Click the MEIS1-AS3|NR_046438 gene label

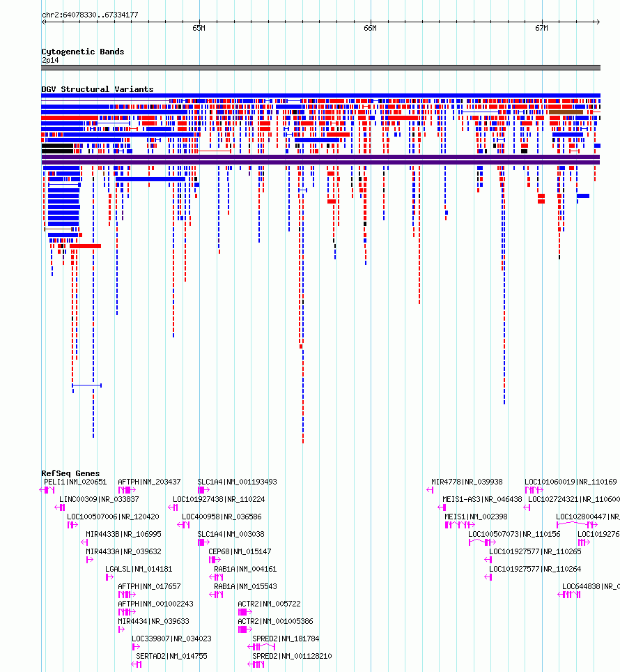tap(482, 499)
